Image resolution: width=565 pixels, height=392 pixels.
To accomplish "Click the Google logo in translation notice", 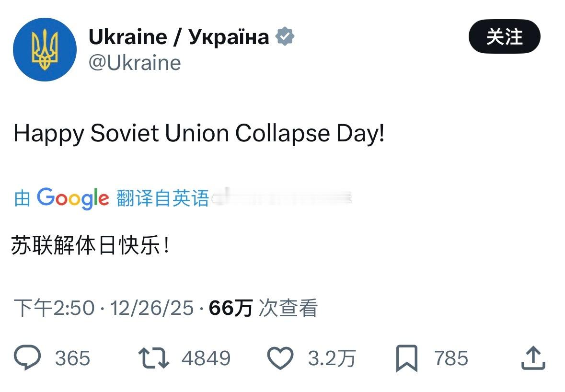I will point(73,198).
